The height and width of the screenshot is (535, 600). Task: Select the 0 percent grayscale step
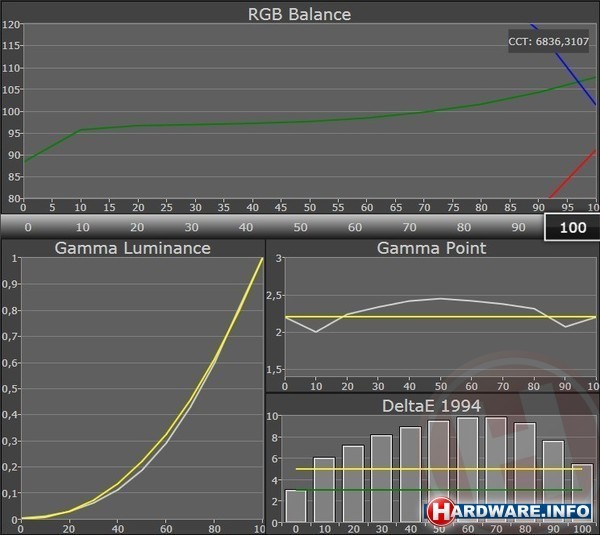(27, 227)
